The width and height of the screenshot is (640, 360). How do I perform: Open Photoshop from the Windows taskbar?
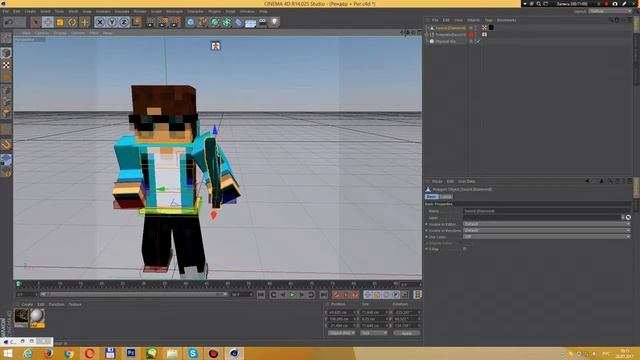tap(131, 353)
